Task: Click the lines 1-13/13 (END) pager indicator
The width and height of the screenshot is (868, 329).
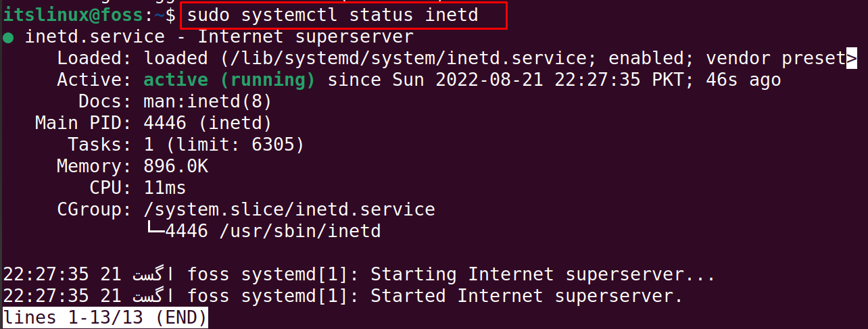Action: [x=105, y=318]
